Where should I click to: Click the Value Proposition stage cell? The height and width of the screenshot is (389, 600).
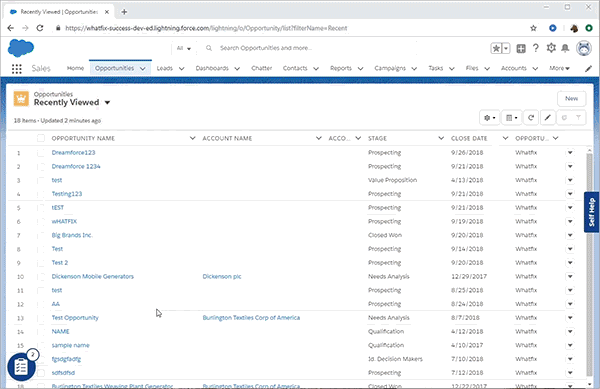[x=393, y=180]
